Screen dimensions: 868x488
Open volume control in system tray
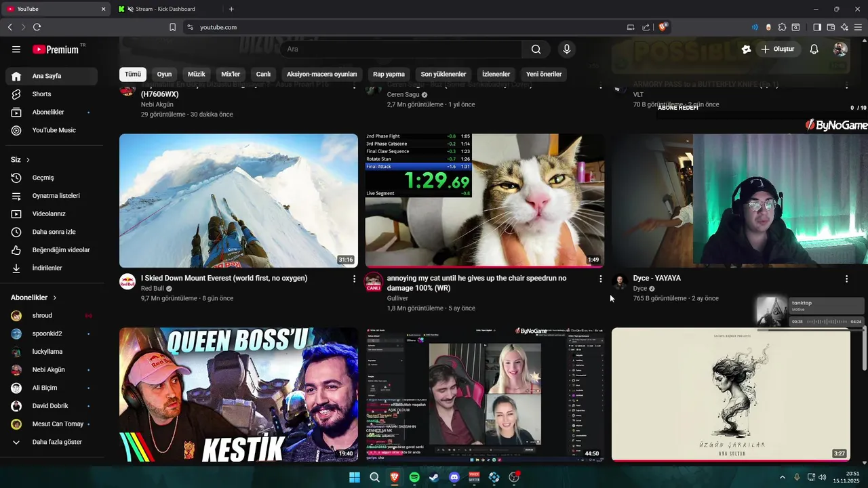point(822,477)
